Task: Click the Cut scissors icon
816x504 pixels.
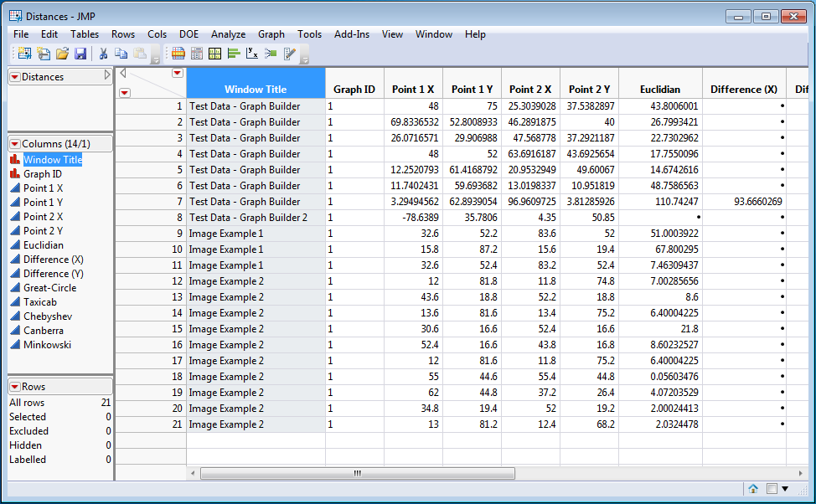Action: pyautogui.click(x=103, y=54)
